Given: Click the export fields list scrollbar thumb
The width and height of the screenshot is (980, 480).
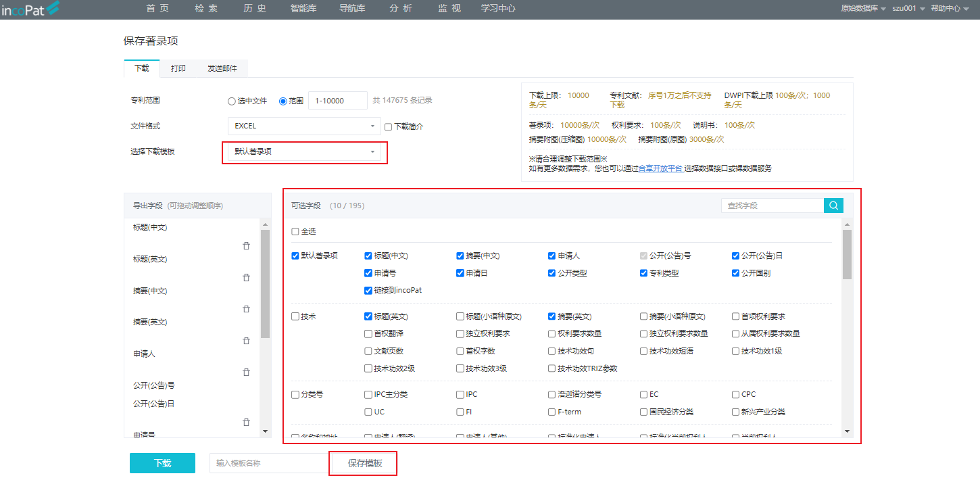Looking at the screenshot, I should coord(265,284).
